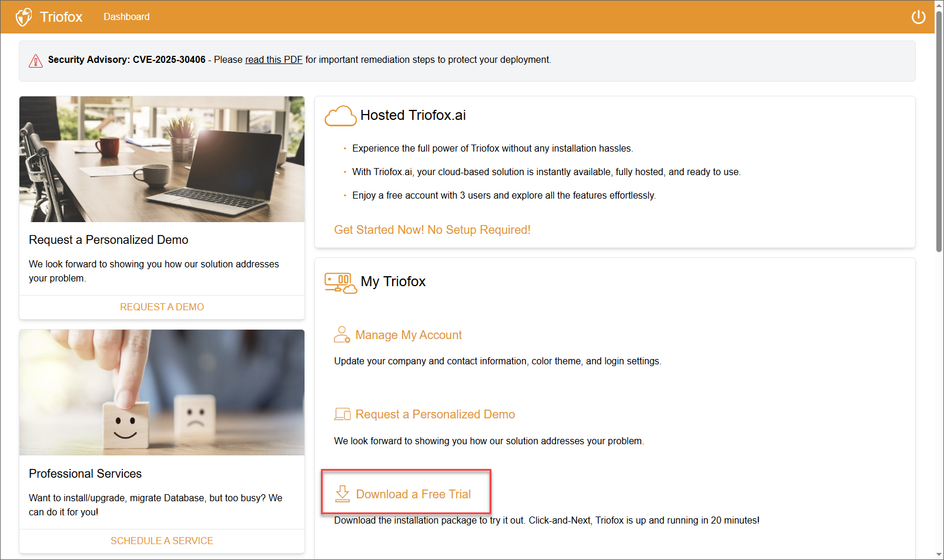Click the 'Hosted Triofox.ai' heading
The image size is (944, 560).
tap(413, 115)
